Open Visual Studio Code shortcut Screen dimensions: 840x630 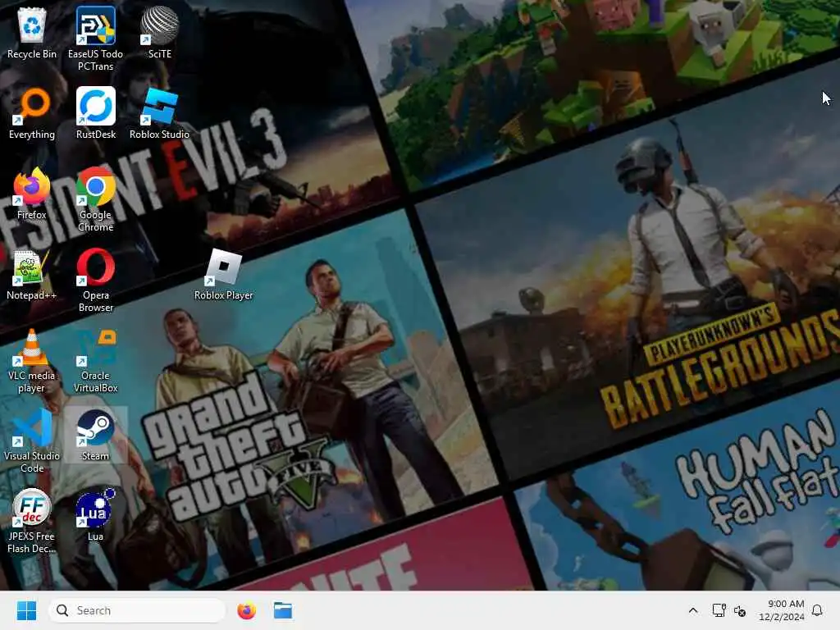click(x=32, y=441)
